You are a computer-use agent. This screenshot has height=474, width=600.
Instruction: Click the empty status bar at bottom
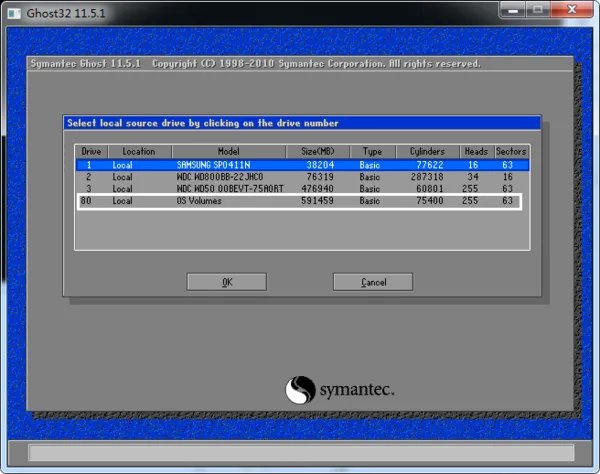click(300, 454)
